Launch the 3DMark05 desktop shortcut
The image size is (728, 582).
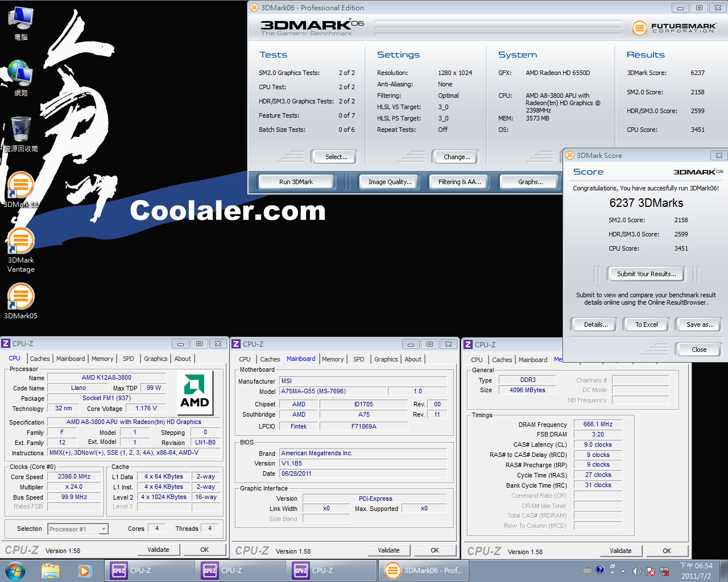tap(20, 301)
